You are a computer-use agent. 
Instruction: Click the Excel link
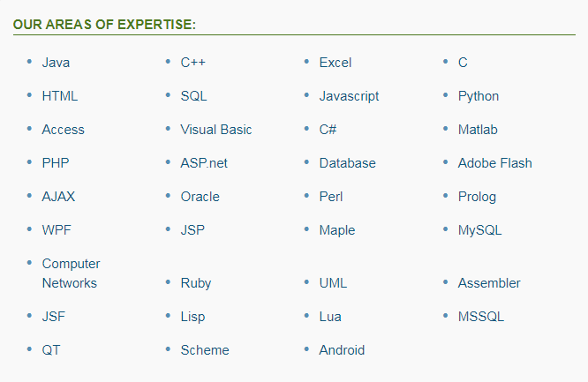point(335,63)
